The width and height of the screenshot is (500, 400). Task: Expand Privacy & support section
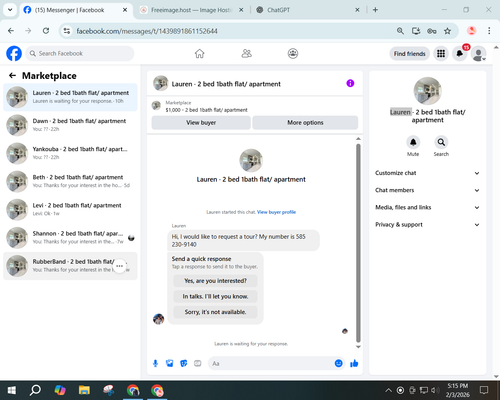428,225
